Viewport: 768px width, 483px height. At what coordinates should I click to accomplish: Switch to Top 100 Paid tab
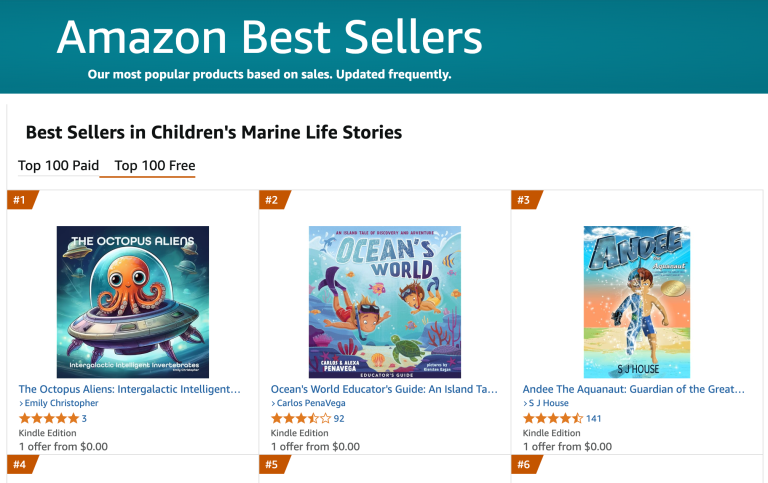[58, 166]
